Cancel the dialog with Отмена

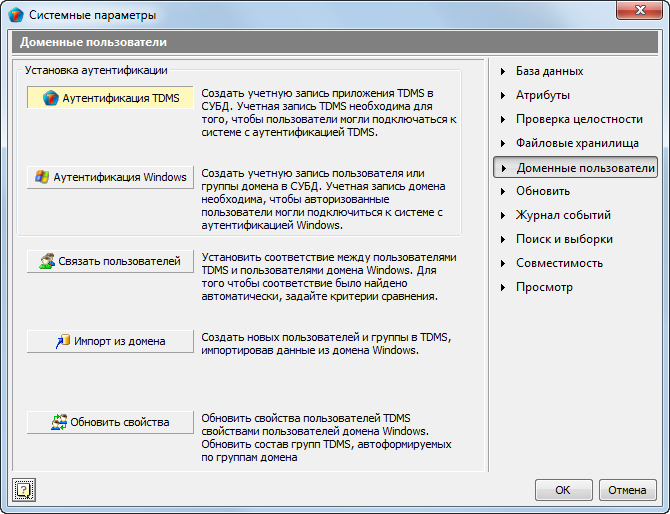pos(627,490)
